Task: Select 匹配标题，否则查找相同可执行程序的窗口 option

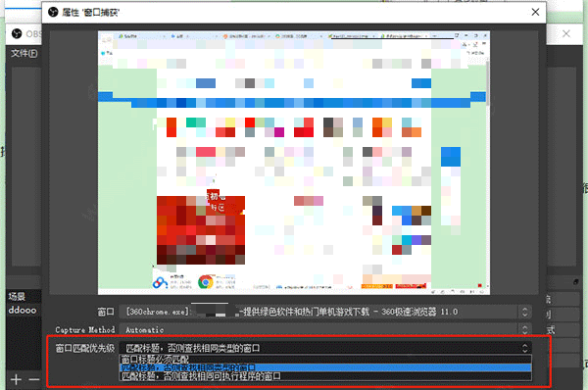Action: coord(324,375)
